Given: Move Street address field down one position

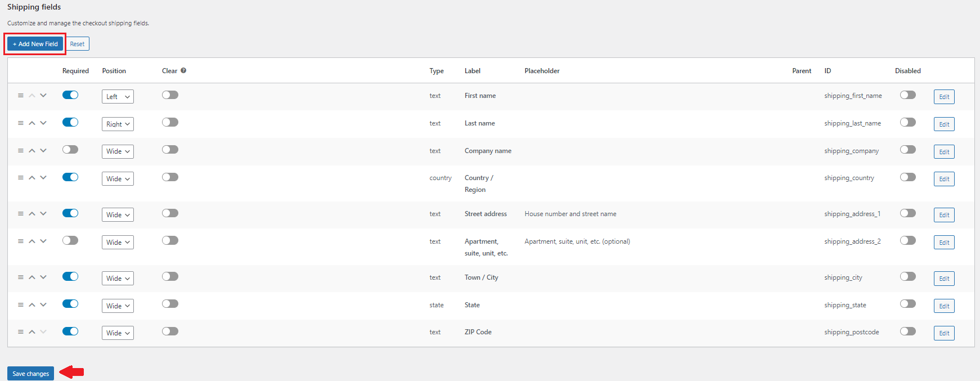Looking at the screenshot, I should (43, 213).
